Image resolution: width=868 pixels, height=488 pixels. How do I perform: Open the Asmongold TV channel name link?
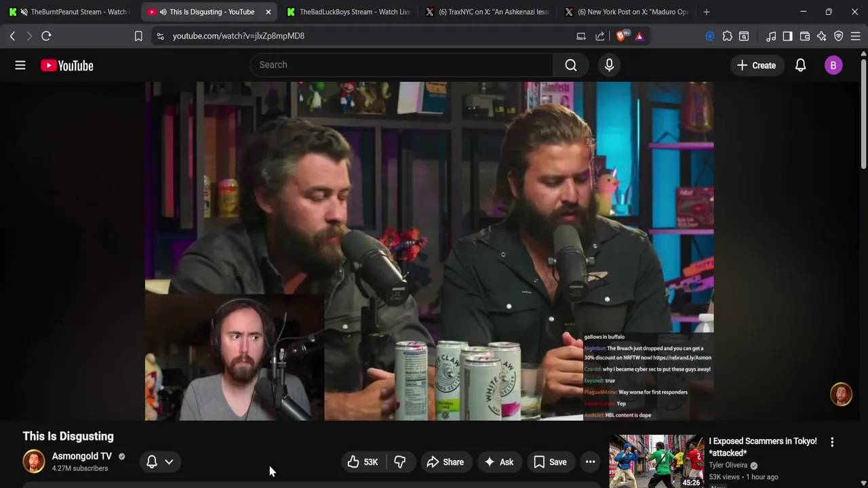(82, 456)
